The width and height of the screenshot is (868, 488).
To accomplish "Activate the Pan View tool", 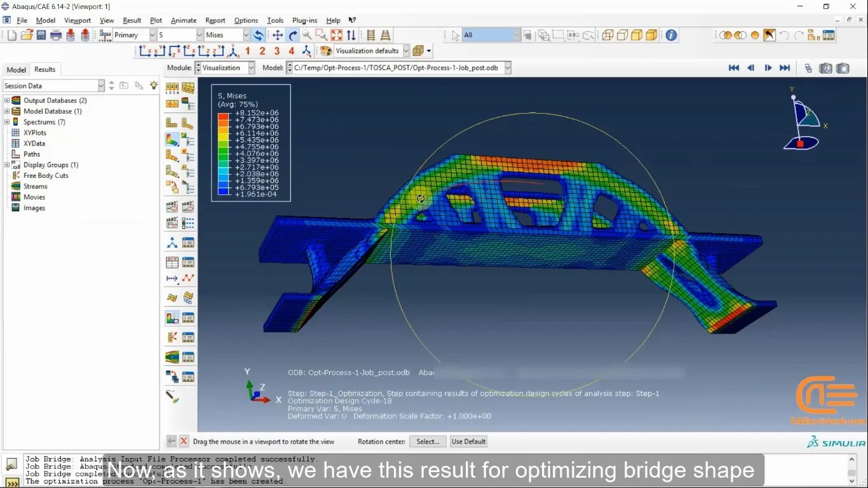I will pos(278,35).
